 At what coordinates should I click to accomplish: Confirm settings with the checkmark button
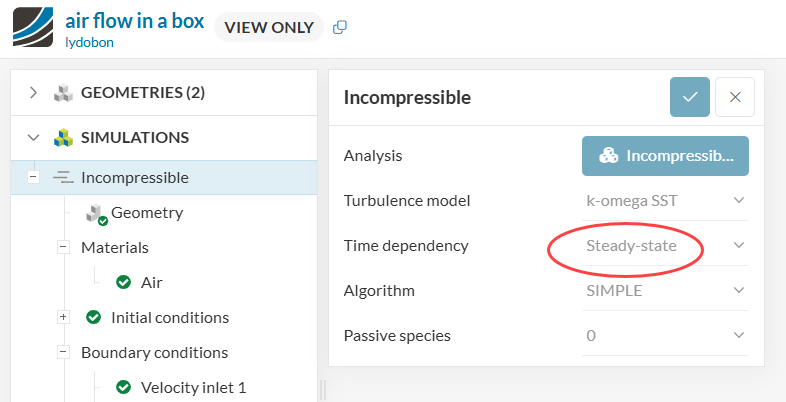690,97
